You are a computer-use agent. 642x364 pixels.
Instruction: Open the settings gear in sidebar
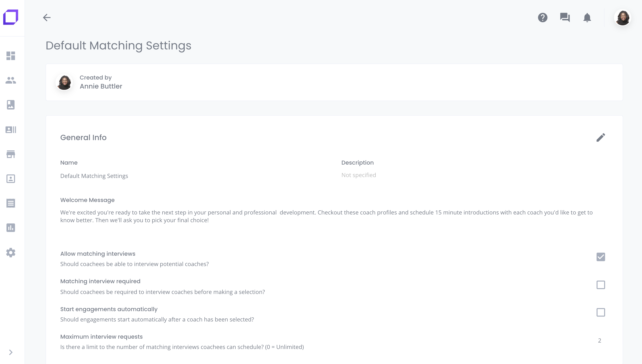point(11,252)
